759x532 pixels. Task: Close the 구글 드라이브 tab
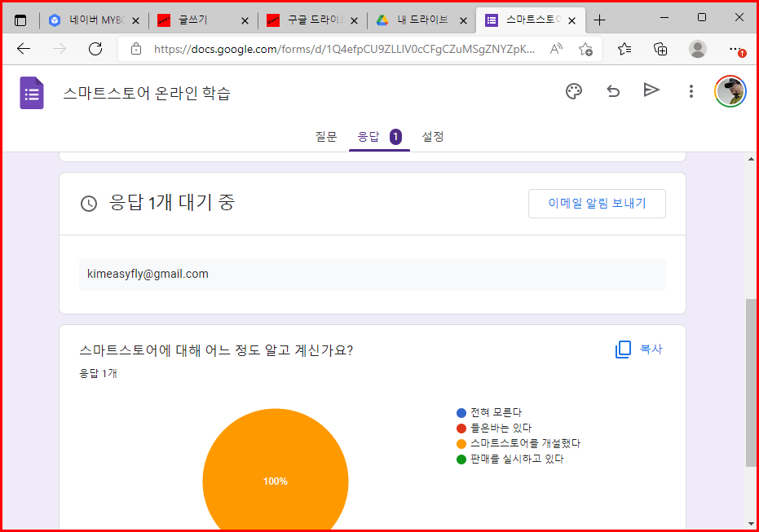354,21
